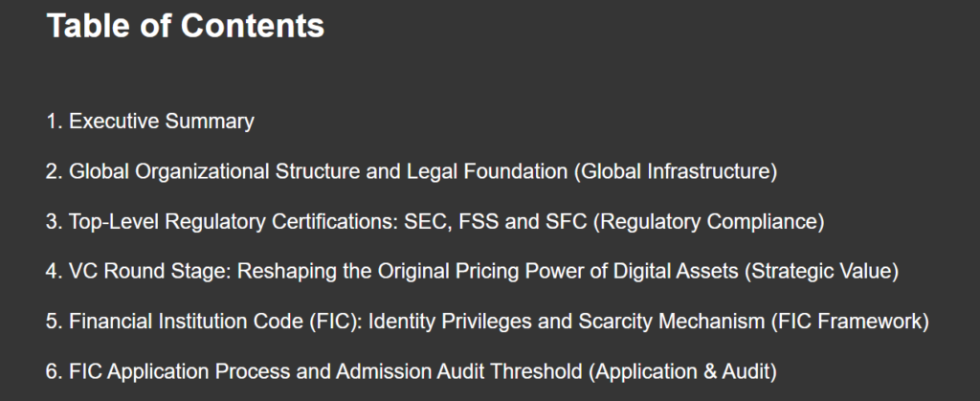Click the Legal Foundation phrase

(x=487, y=171)
